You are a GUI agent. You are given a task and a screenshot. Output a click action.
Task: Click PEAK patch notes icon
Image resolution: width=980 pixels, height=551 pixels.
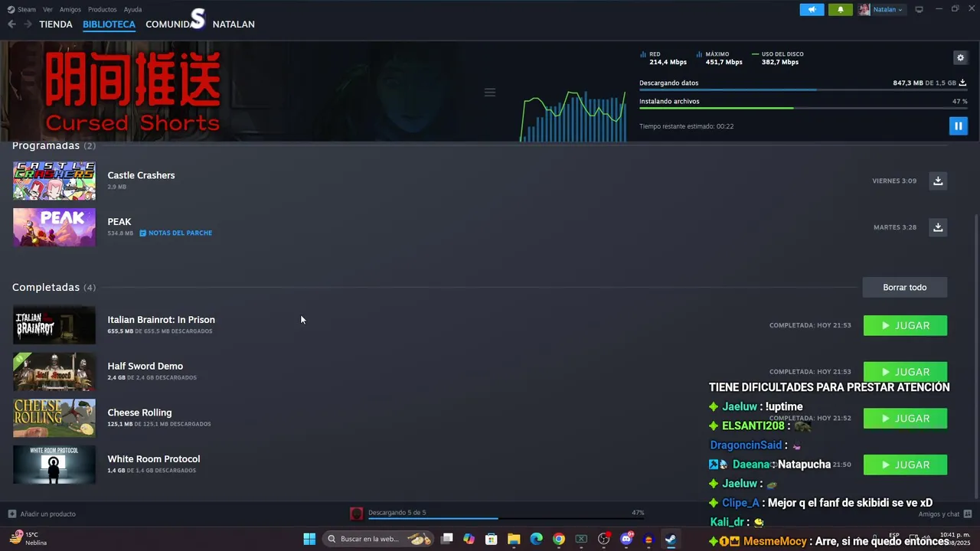point(142,233)
